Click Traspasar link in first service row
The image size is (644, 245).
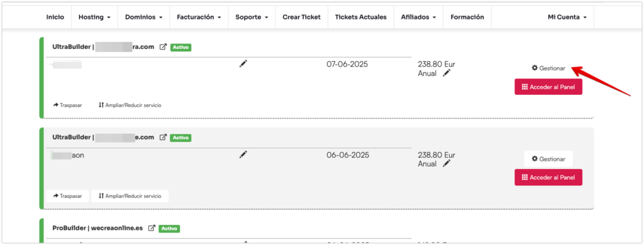pyautogui.click(x=67, y=105)
